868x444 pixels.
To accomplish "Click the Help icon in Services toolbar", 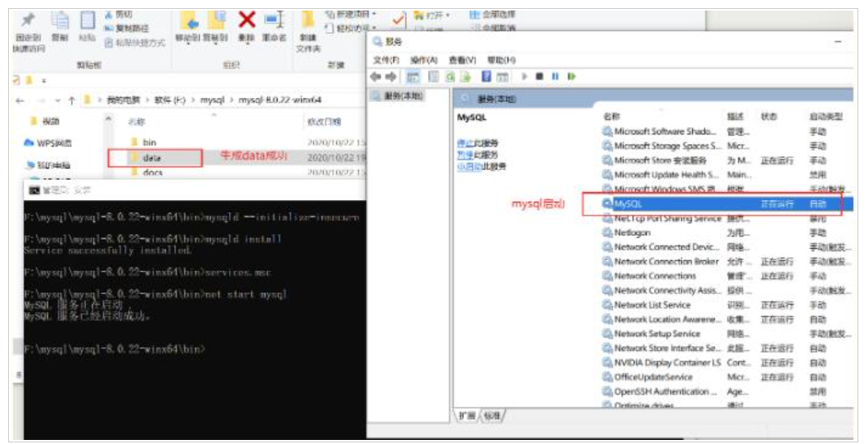I will pos(486,76).
